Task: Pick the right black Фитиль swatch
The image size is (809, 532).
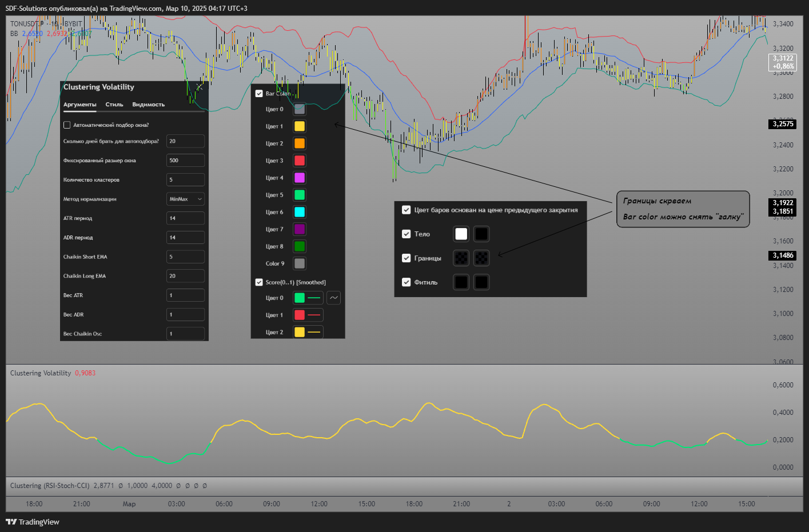Action: (481, 282)
